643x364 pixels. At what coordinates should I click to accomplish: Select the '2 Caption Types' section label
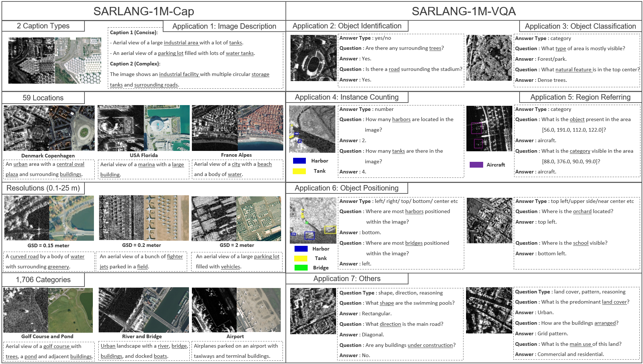click(43, 26)
